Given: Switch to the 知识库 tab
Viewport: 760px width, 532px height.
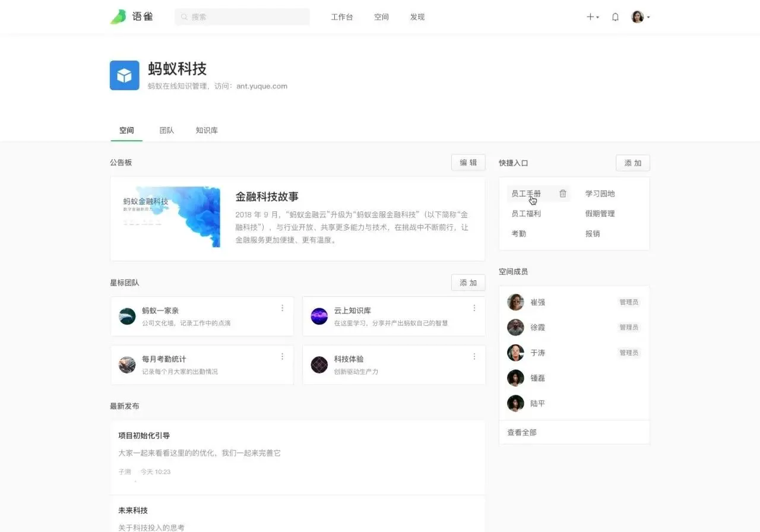Looking at the screenshot, I should point(207,130).
